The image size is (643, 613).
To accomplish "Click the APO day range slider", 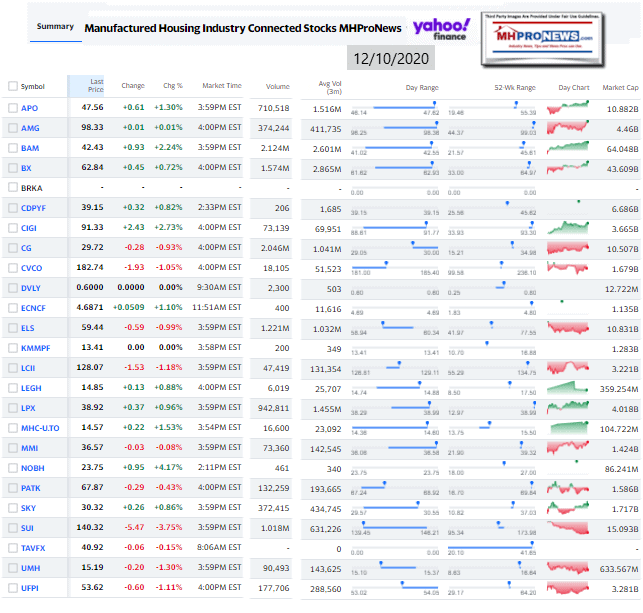I will coord(395,108).
